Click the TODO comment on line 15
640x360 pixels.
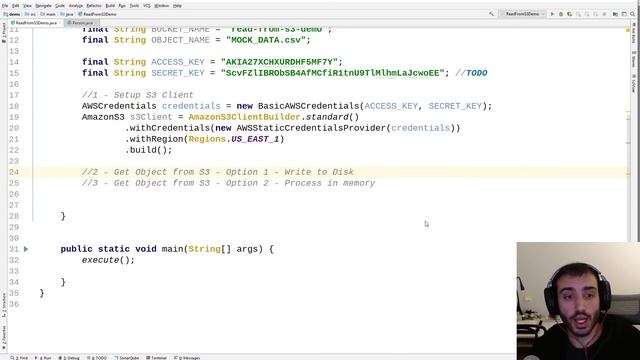tap(471, 73)
